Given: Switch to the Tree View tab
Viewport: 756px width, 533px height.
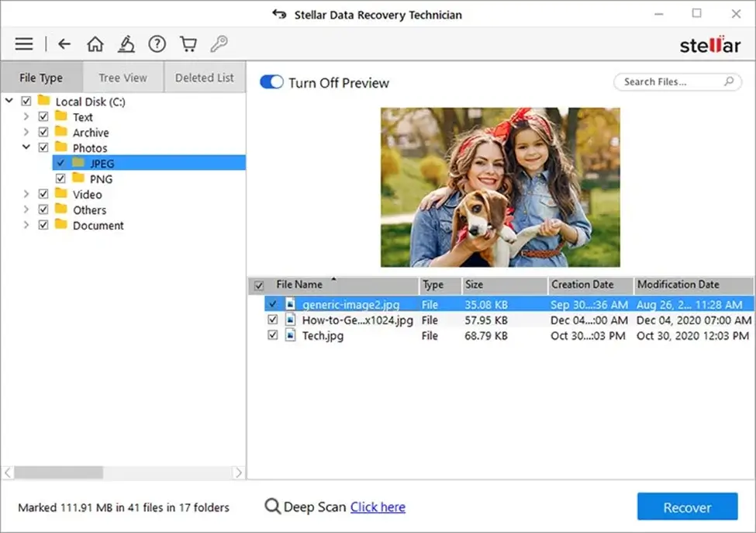Looking at the screenshot, I should (123, 77).
